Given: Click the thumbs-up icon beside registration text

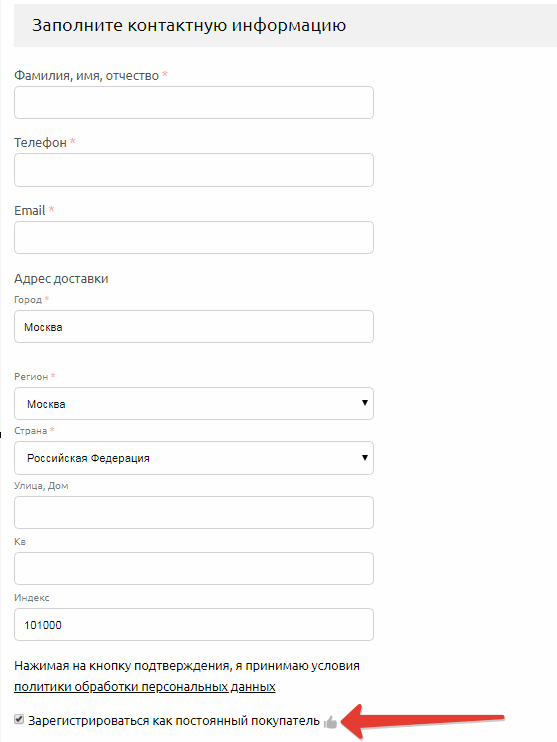Looking at the screenshot, I should 330,722.
